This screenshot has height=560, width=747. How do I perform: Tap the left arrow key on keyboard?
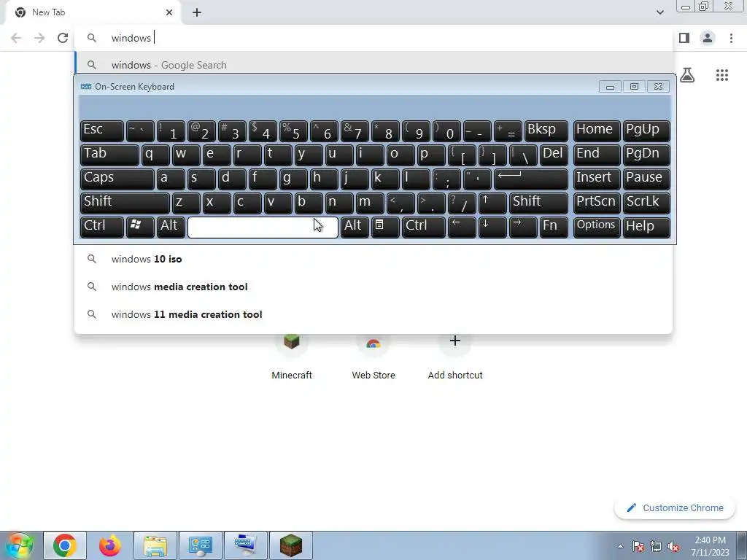462,227
